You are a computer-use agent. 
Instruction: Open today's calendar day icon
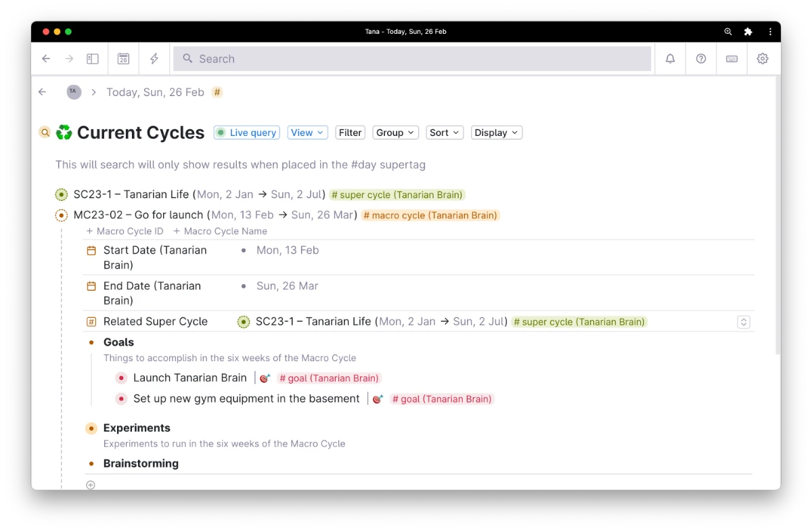pyautogui.click(x=123, y=59)
